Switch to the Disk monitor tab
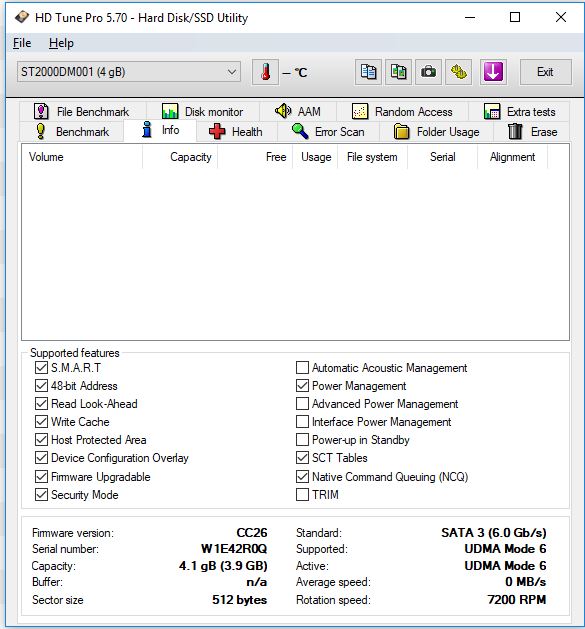Screen dimensions: 585x629 click(x=203, y=112)
